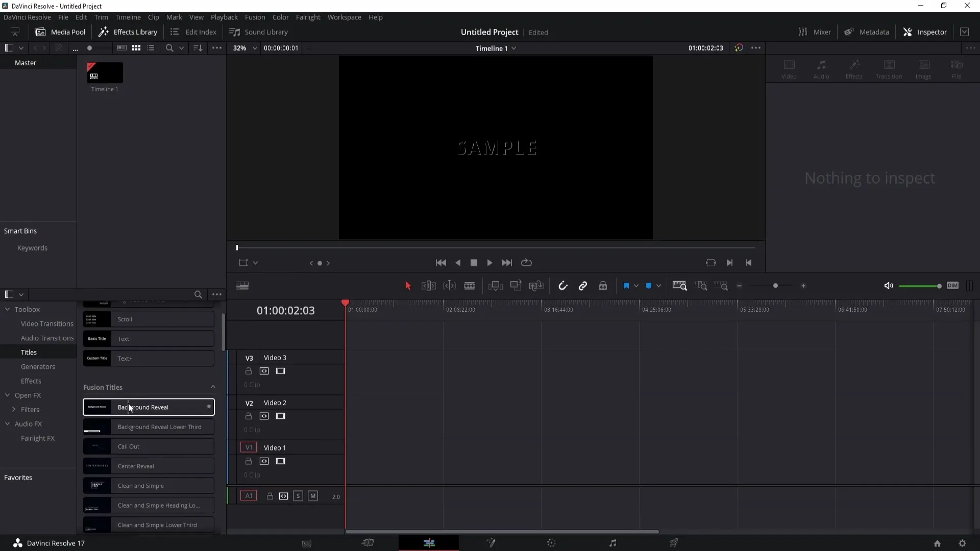Switch to the Fairlight page icon

612,543
